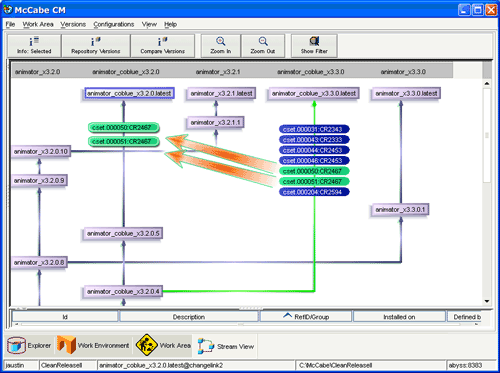Zoom Out of the stream graph
Image resolution: width=500 pixels, height=373 pixels.
point(263,46)
